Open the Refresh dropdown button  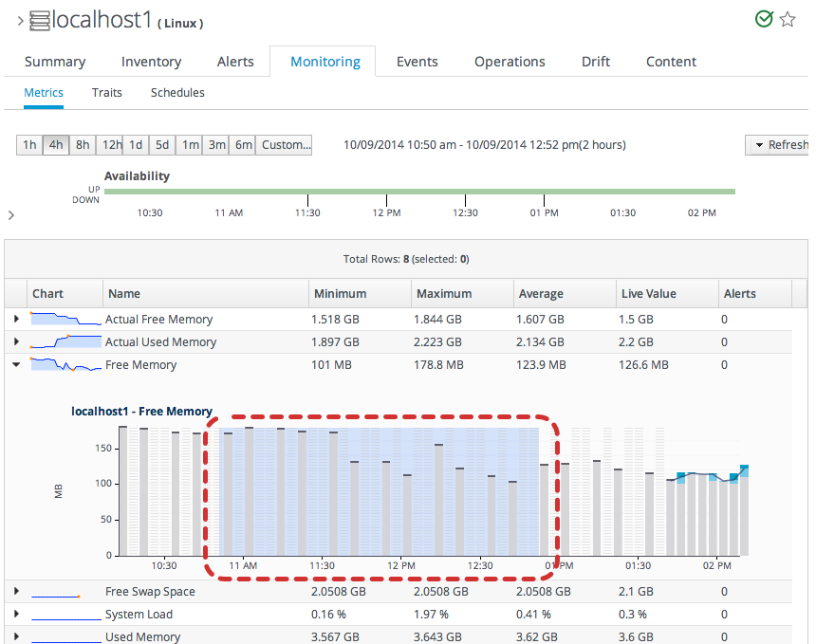coord(780,145)
